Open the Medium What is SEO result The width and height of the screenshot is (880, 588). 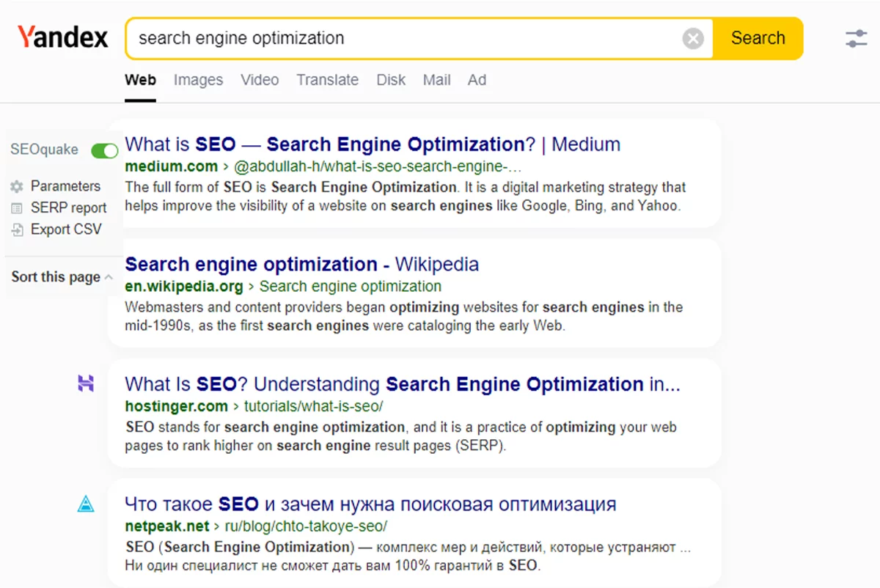coord(373,144)
